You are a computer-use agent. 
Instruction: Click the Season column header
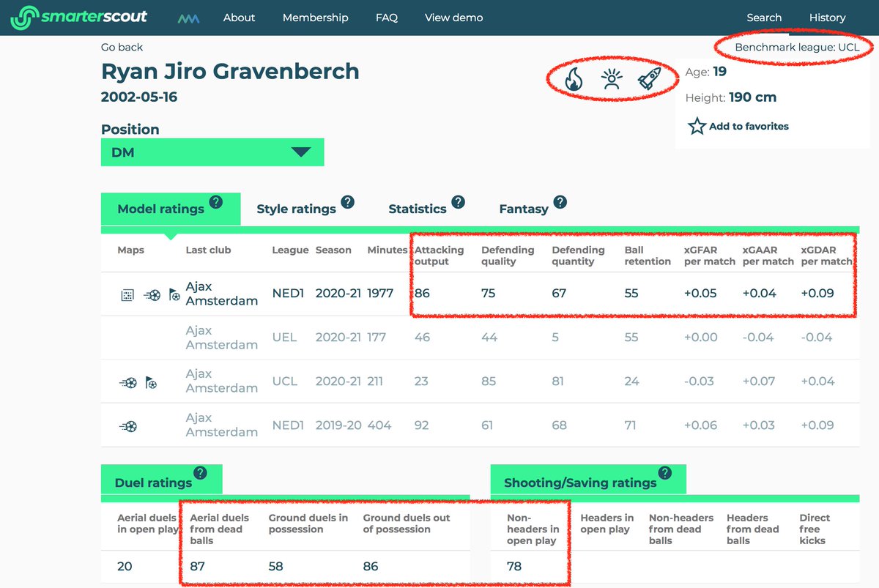pos(333,250)
